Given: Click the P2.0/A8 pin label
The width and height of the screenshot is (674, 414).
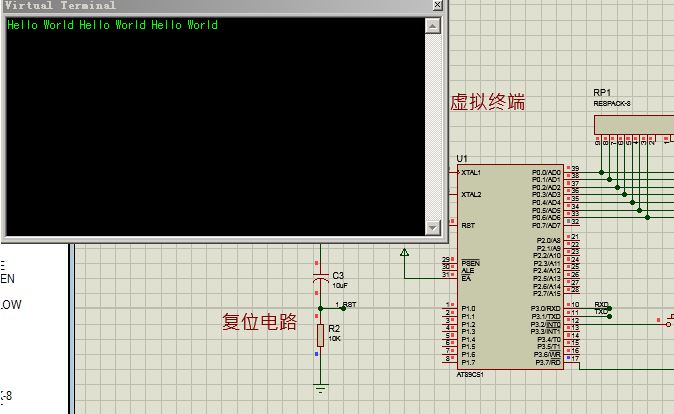Looking at the screenshot, I should tap(549, 241).
